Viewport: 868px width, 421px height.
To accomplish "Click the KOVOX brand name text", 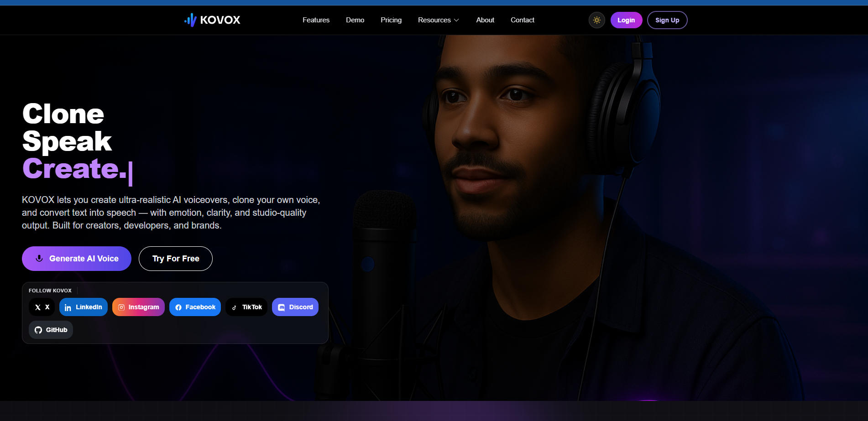I will point(220,20).
